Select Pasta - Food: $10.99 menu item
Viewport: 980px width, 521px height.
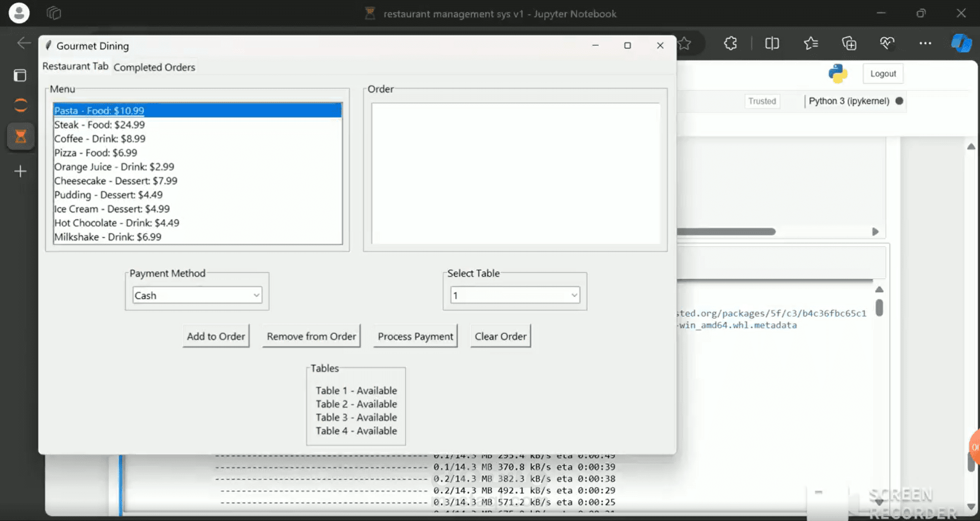tap(198, 111)
